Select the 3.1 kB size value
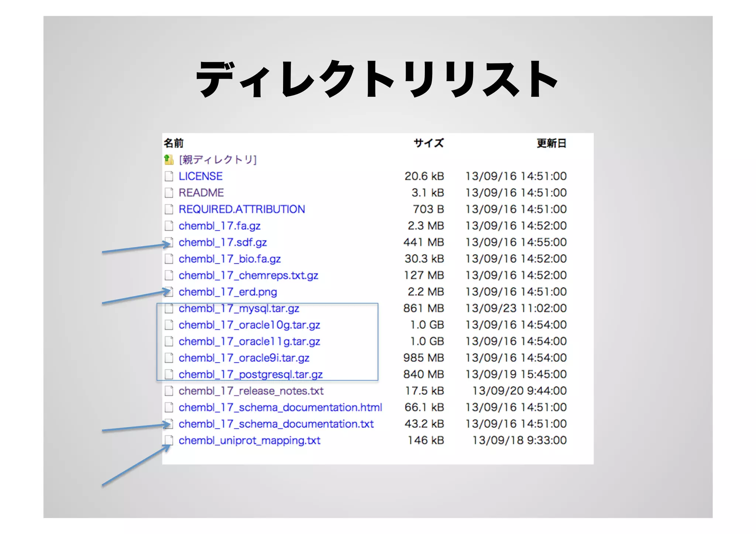This screenshot has height=534, width=756. 428,193
